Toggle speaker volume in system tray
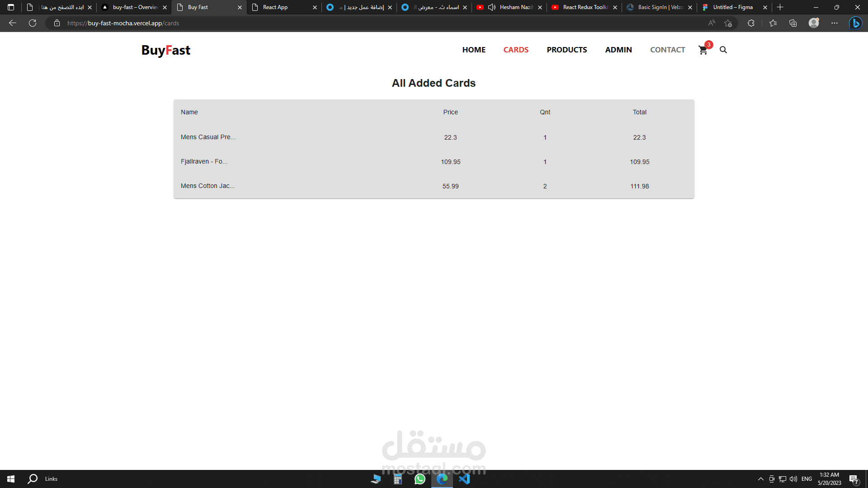 793,479
